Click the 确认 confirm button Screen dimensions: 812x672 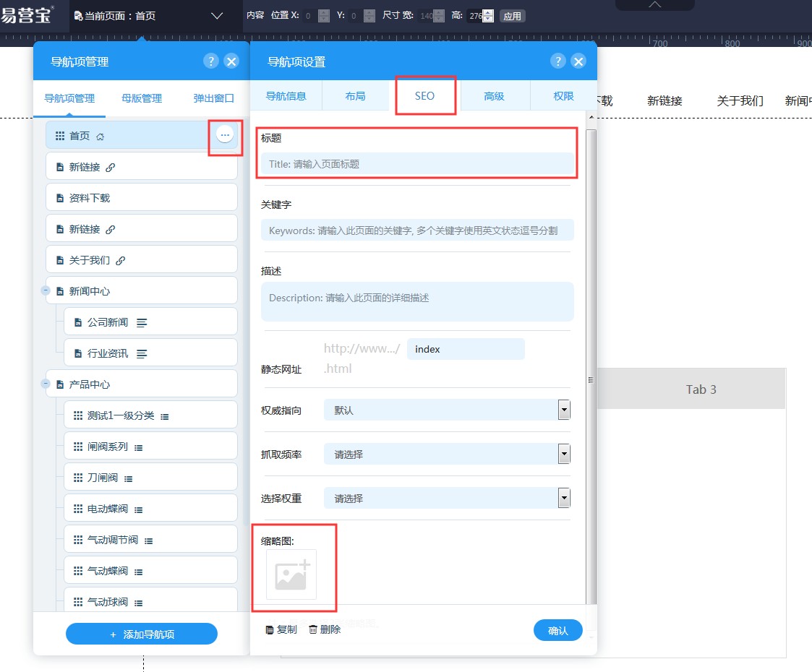point(557,630)
